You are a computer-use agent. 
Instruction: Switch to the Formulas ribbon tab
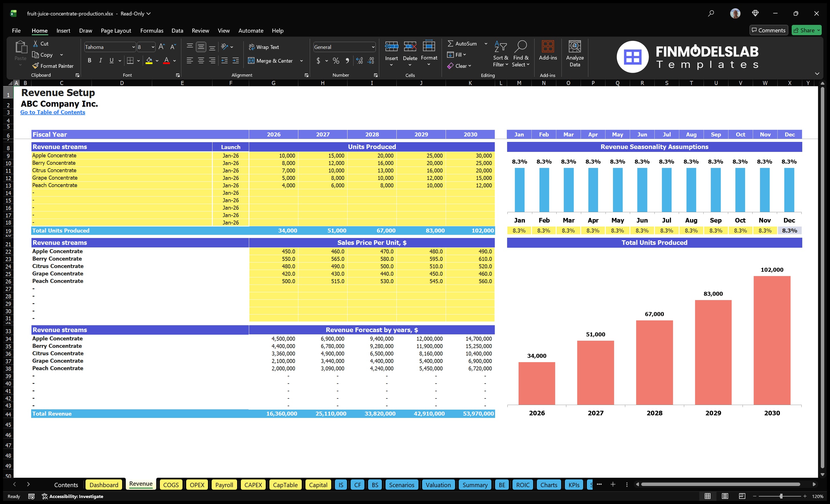(x=152, y=30)
